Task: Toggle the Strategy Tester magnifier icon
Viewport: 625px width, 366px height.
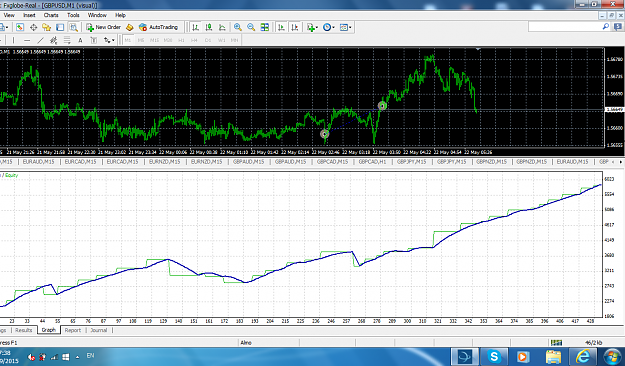Action: point(73,27)
